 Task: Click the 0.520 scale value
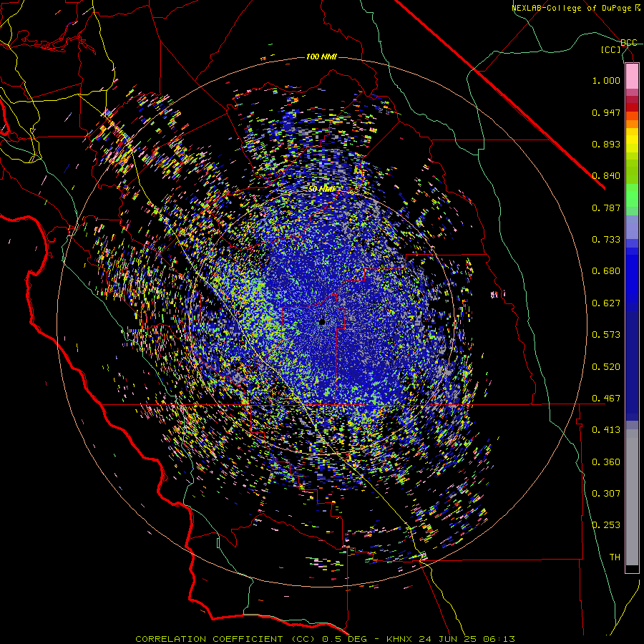tap(606, 367)
